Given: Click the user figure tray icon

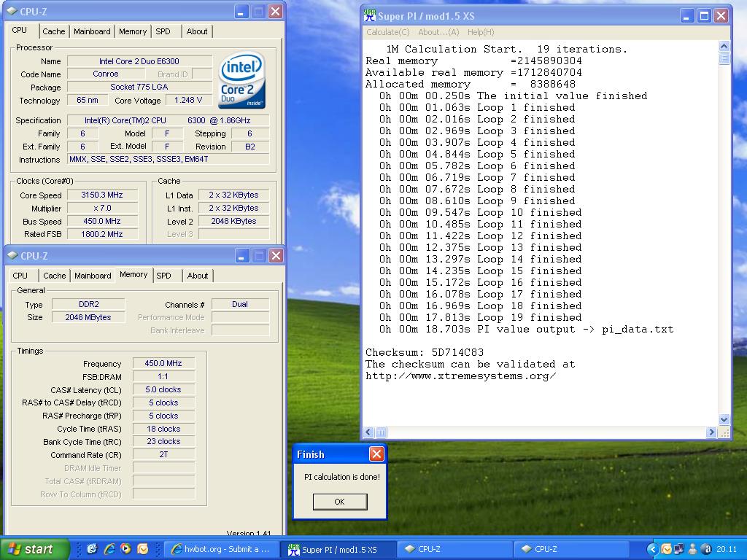Looking at the screenshot, I should (x=693, y=549).
